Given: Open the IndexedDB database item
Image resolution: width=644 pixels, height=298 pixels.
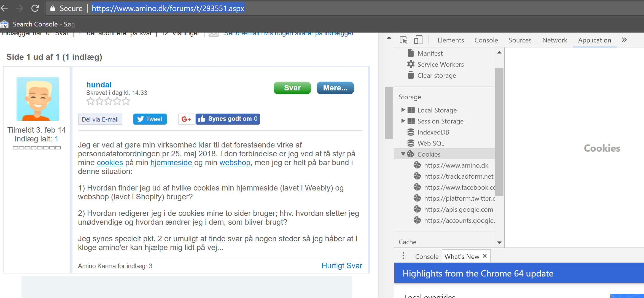Looking at the screenshot, I should (433, 132).
